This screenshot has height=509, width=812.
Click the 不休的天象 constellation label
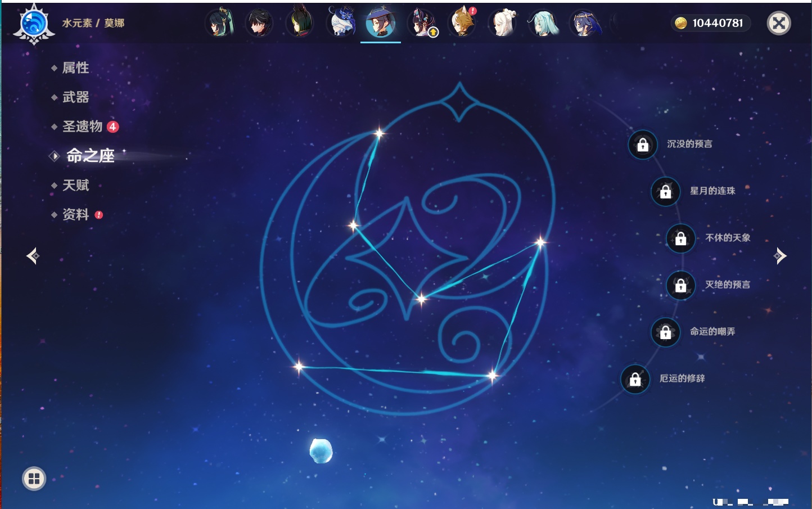[x=728, y=237]
